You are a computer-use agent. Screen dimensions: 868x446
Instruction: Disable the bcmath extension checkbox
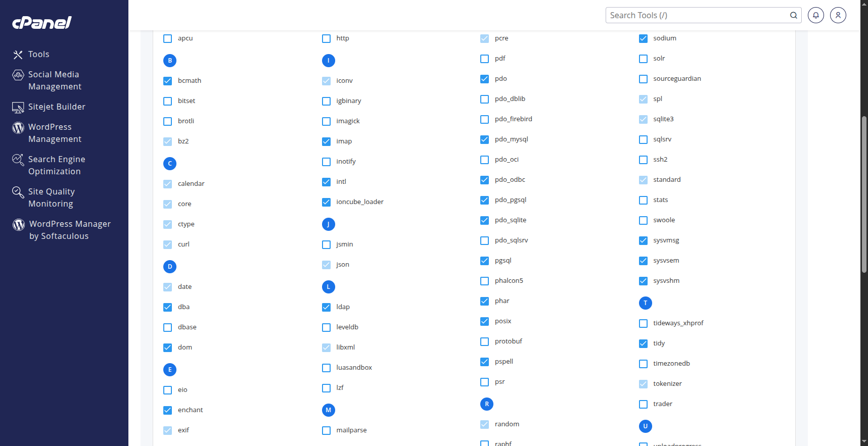point(168,81)
